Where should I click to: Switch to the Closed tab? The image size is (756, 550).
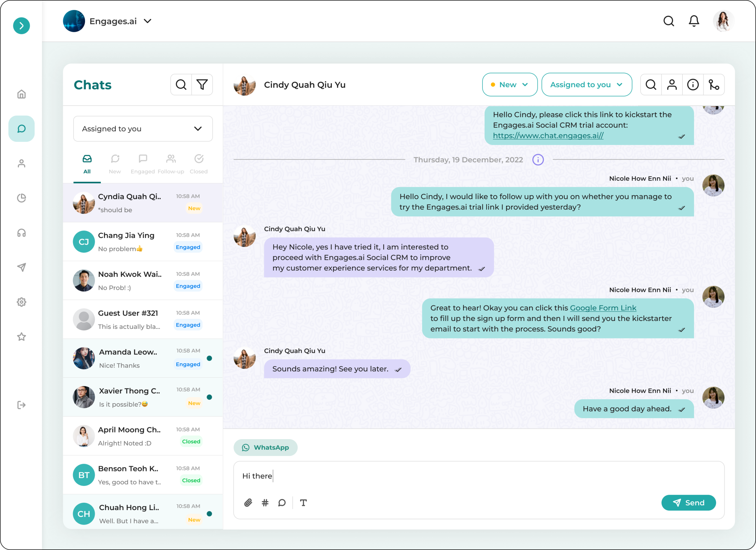[199, 164]
